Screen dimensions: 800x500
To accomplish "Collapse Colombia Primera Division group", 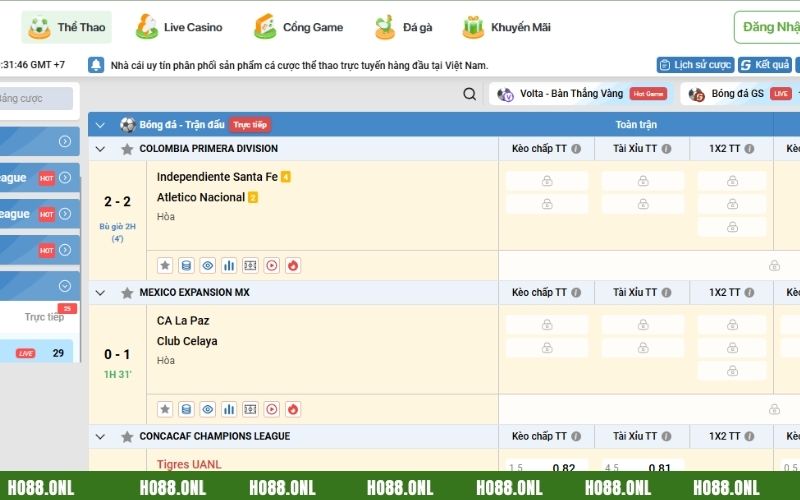I will (100, 149).
